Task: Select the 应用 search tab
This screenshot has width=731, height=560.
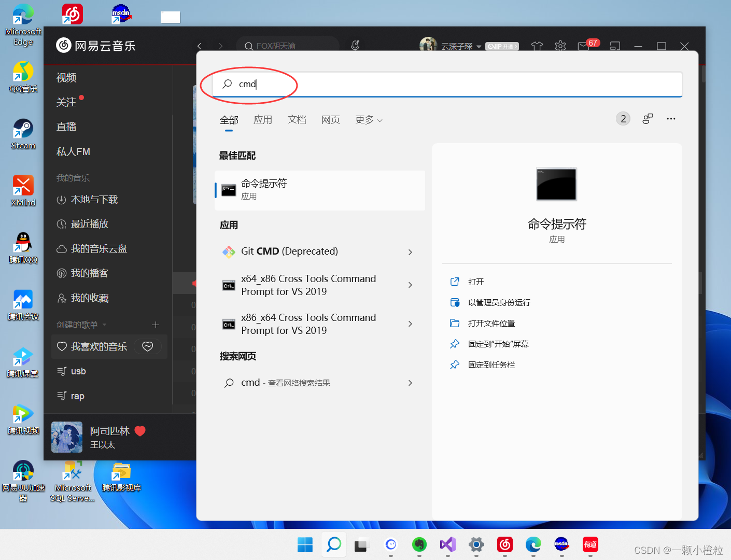Action: (263, 120)
